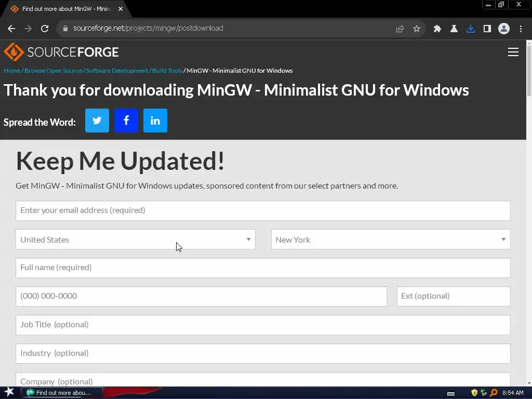Screen dimensions: 532x399
Task: Bookmark this page with the star icon
Action: 417,29
